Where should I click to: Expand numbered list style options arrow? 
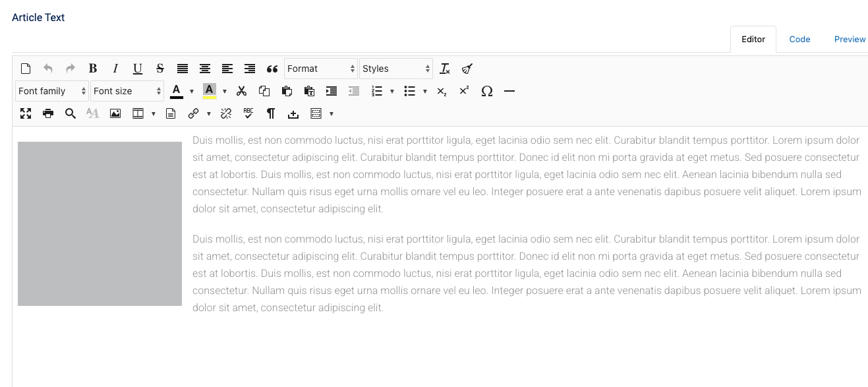[392, 91]
